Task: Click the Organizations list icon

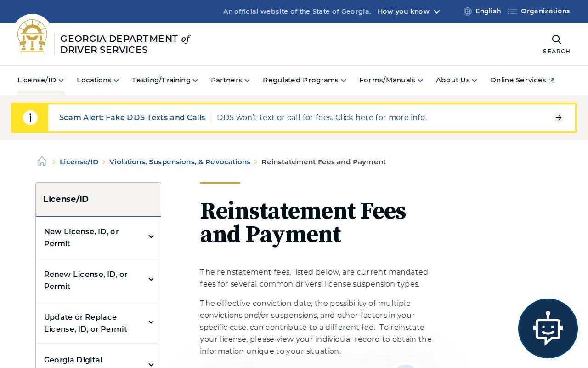Action: [x=512, y=11]
